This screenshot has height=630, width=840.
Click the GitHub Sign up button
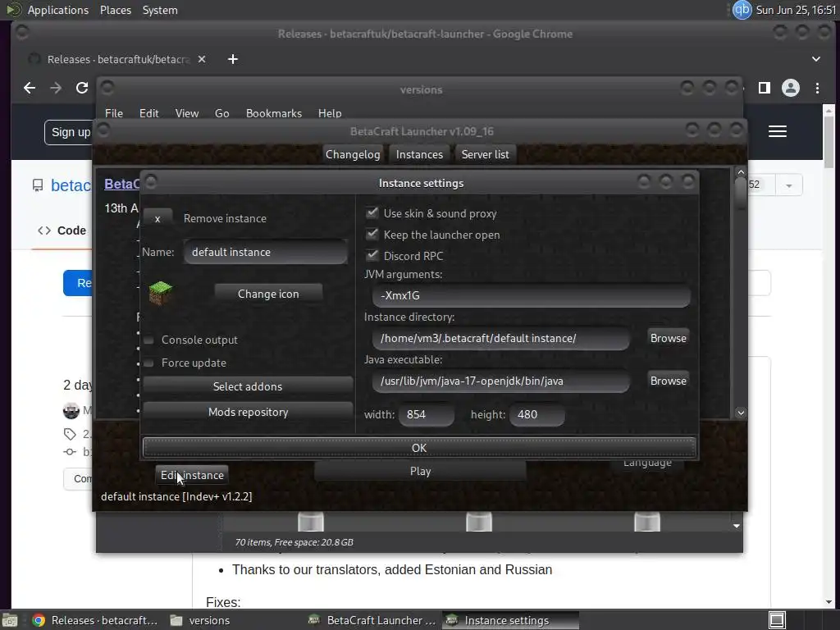(x=69, y=132)
